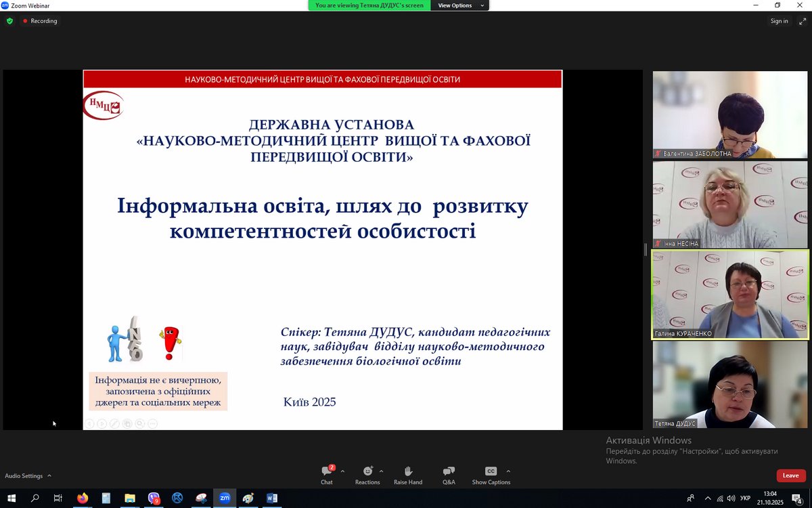The height and width of the screenshot is (508, 812).
Task: Select Валентина ЗАБОЛОТНА video thumbnail
Action: coord(730,114)
